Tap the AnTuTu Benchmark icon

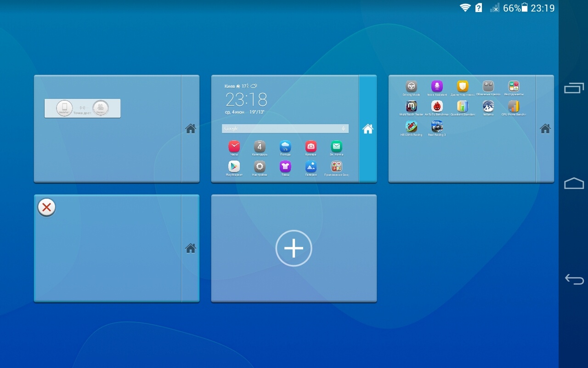tap(437, 106)
